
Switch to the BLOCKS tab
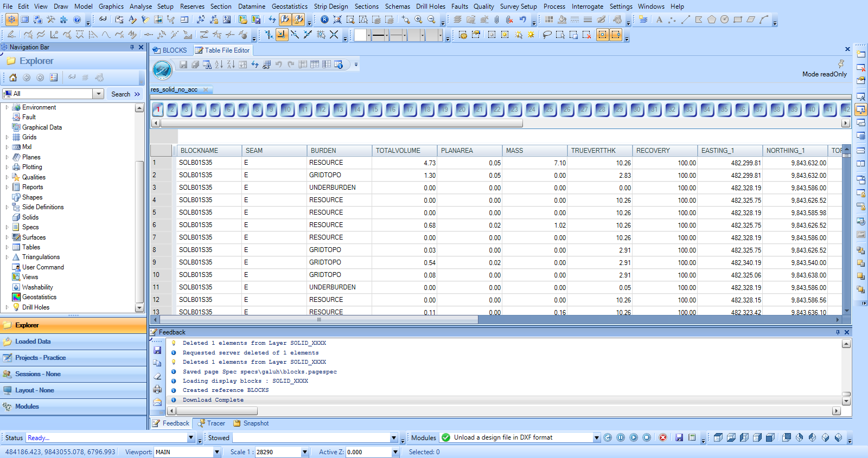[170, 50]
